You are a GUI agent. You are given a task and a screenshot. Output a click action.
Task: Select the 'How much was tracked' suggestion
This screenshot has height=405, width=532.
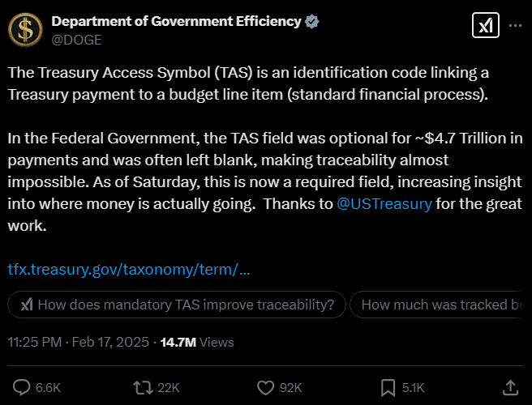coord(442,305)
